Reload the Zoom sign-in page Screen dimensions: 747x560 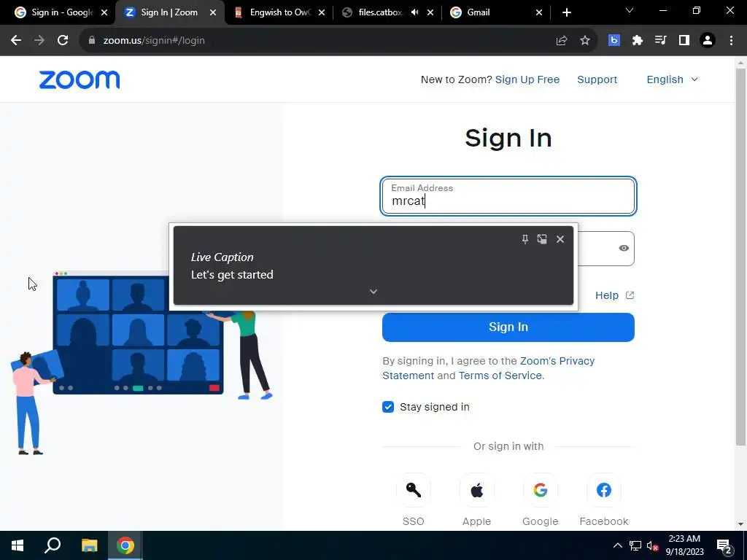(63, 41)
